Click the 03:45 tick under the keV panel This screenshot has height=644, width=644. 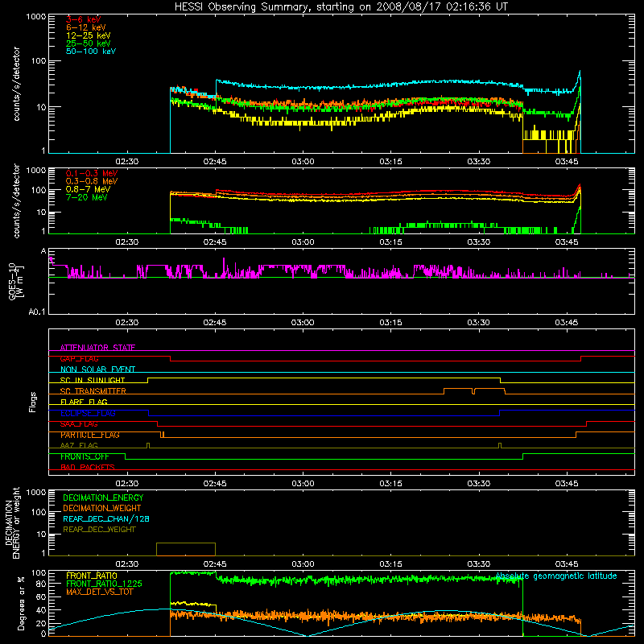(x=567, y=162)
